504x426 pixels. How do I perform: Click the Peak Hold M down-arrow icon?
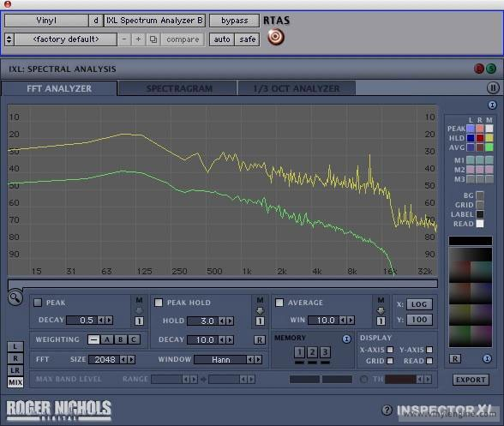click(260, 310)
